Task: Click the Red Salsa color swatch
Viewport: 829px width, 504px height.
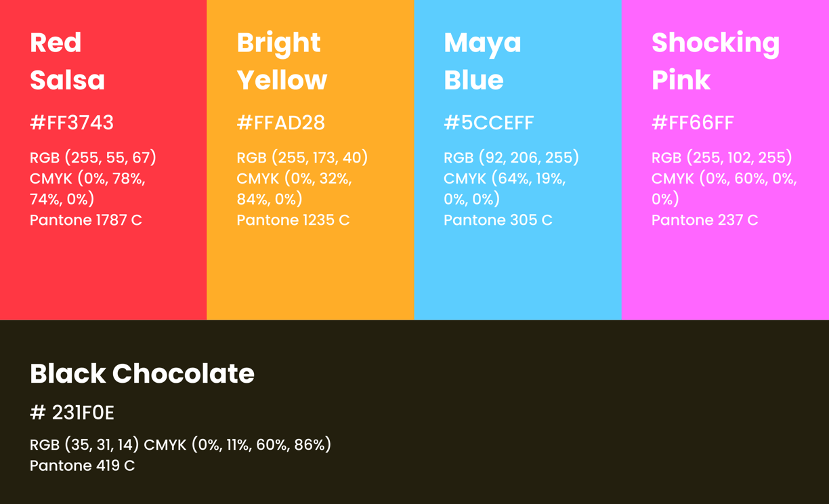Action: click(x=103, y=160)
